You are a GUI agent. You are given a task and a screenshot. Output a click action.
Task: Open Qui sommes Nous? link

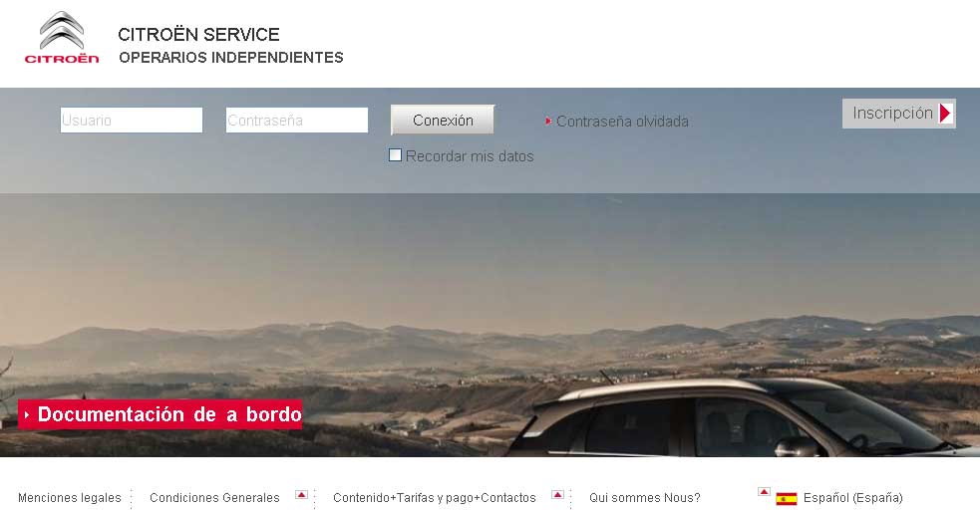pos(644,498)
